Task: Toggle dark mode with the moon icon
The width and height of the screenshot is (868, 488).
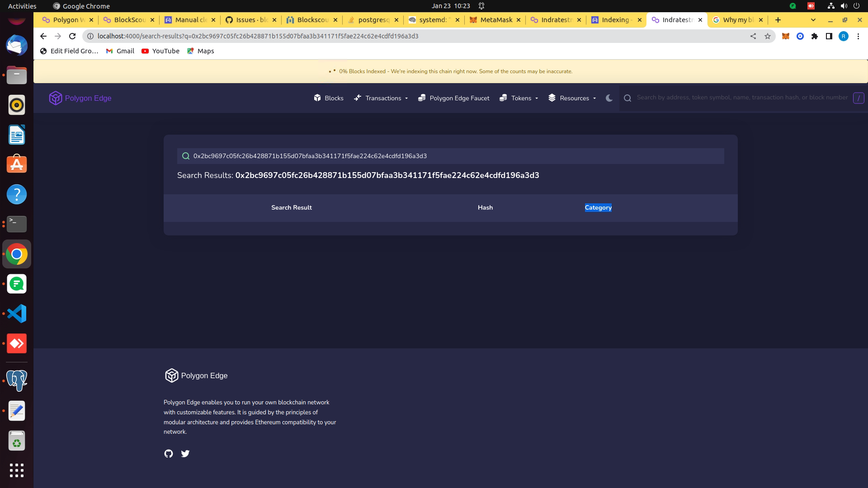Action: (x=609, y=98)
